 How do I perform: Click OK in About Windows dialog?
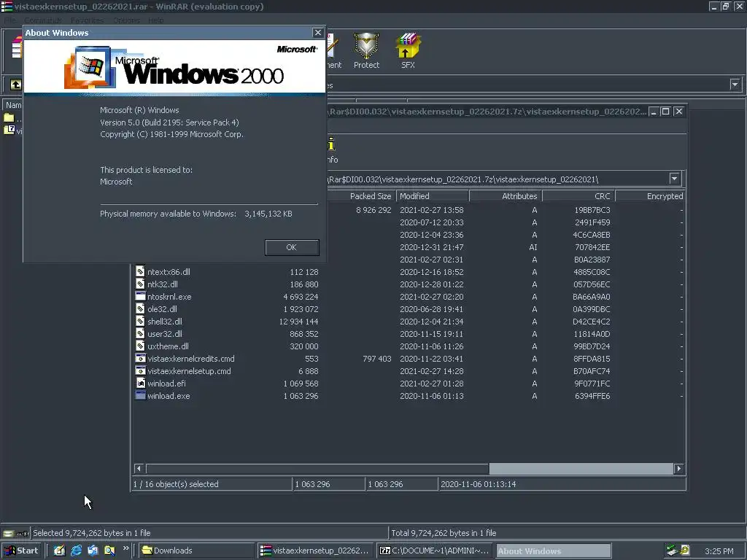click(x=292, y=247)
